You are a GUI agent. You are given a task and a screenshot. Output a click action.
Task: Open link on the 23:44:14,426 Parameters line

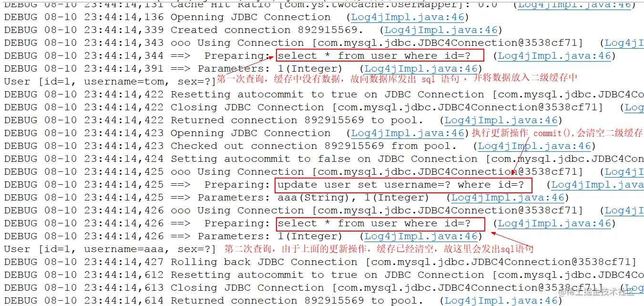(421, 236)
